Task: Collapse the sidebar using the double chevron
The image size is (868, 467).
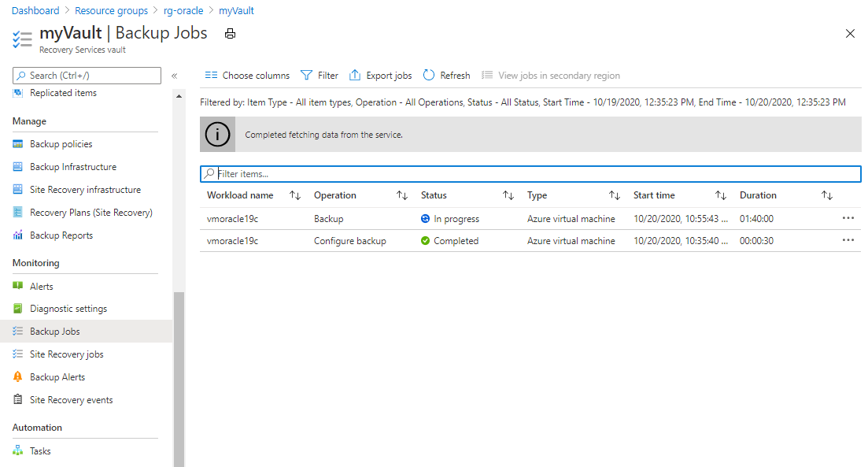Action: click(175, 76)
